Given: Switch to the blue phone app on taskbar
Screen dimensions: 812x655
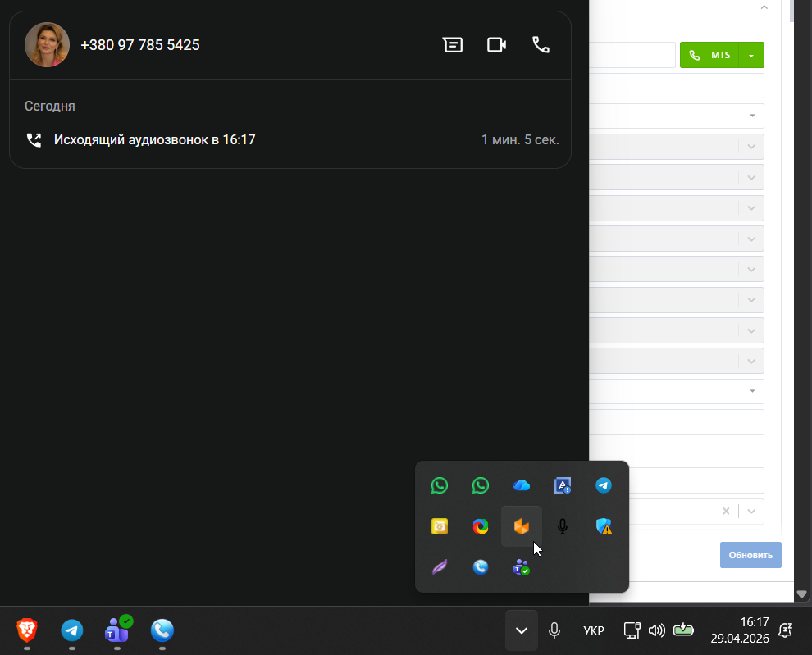Looking at the screenshot, I should click(x=162, y=630).
